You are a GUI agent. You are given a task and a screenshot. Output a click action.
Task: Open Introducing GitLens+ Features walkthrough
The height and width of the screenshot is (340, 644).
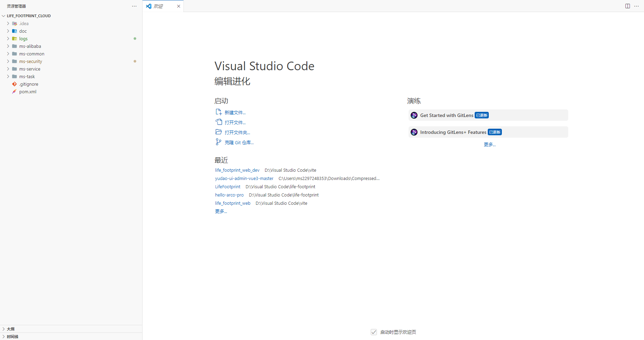[488, 132]
